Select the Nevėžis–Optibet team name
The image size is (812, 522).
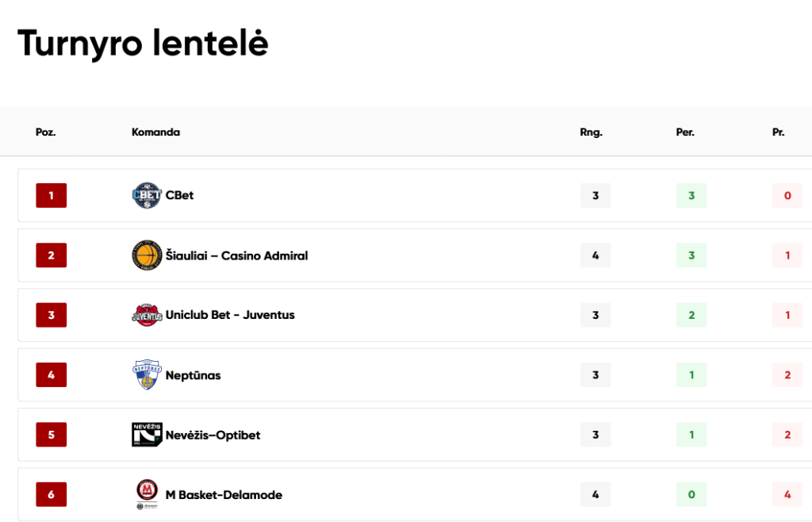click(213, 435)
